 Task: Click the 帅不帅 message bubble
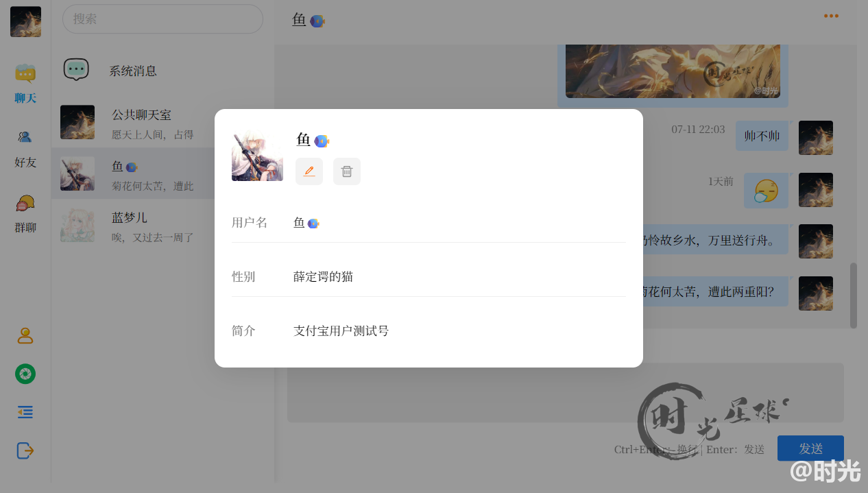click(761, 135)
